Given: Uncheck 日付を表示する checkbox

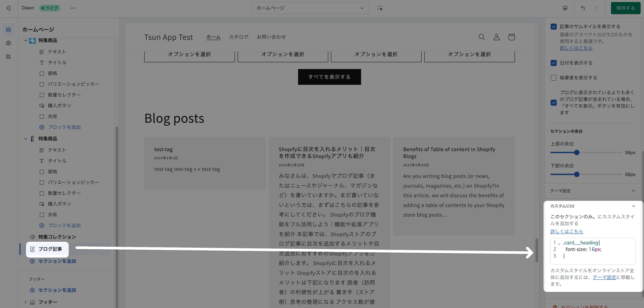Looking at the screenshot, I should click(554, 63).
